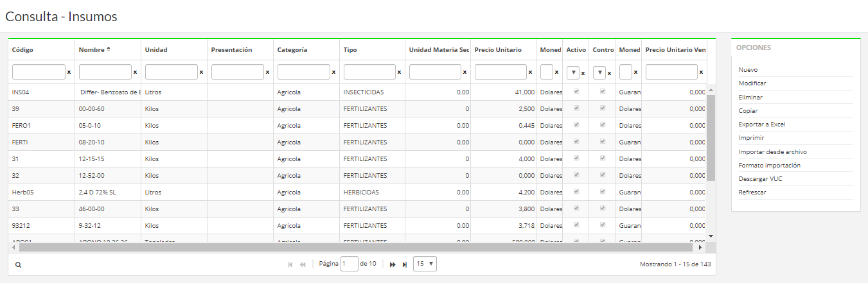This screenshot has width=868, height=283.
Task: Clear the Nombre filter with its x
Action: tap(135, 73)
